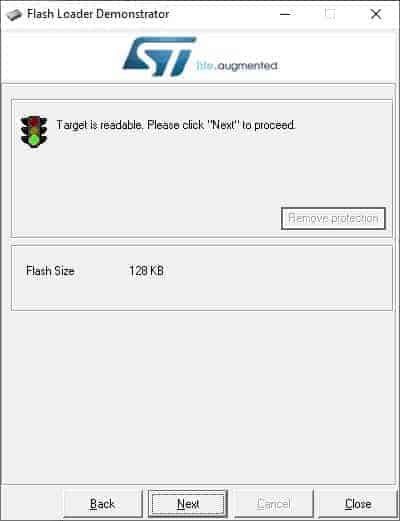
Task: Click the 'Target is readable' status message
Action: click(176, 125)
